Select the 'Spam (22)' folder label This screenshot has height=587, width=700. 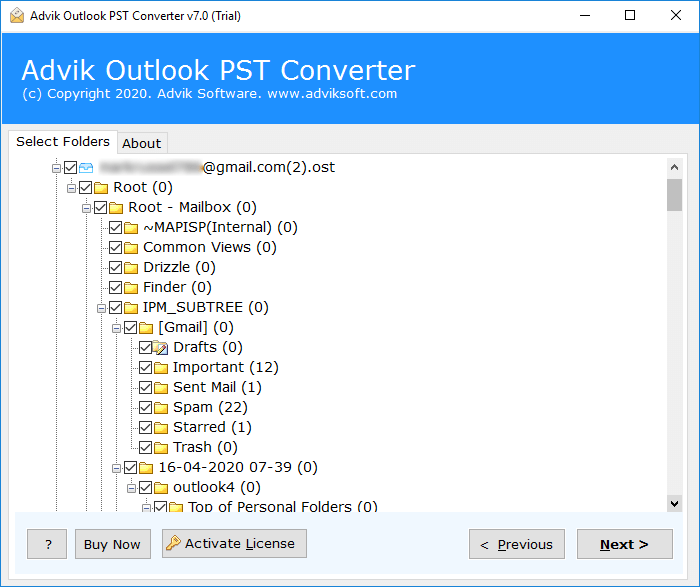[x=210, y=407]
